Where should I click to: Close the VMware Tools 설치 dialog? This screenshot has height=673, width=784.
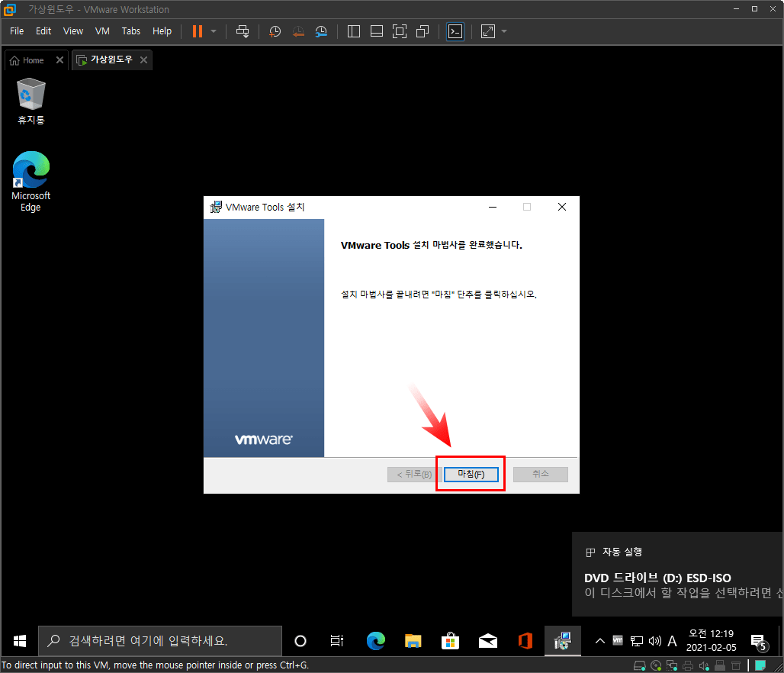click(x=562, y=207)
